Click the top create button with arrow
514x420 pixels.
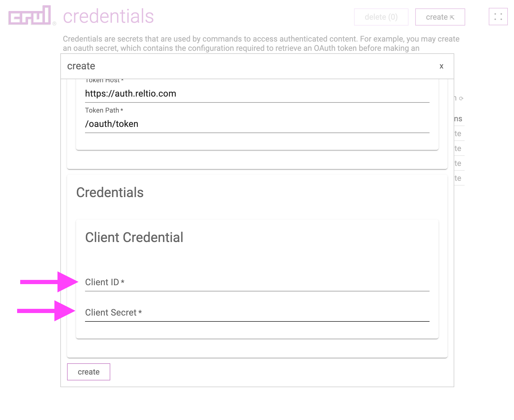[x=440, y=17]
